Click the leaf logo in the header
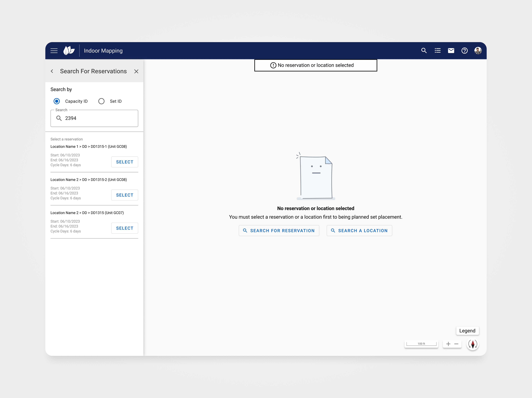532x398 pixels. 69,51
